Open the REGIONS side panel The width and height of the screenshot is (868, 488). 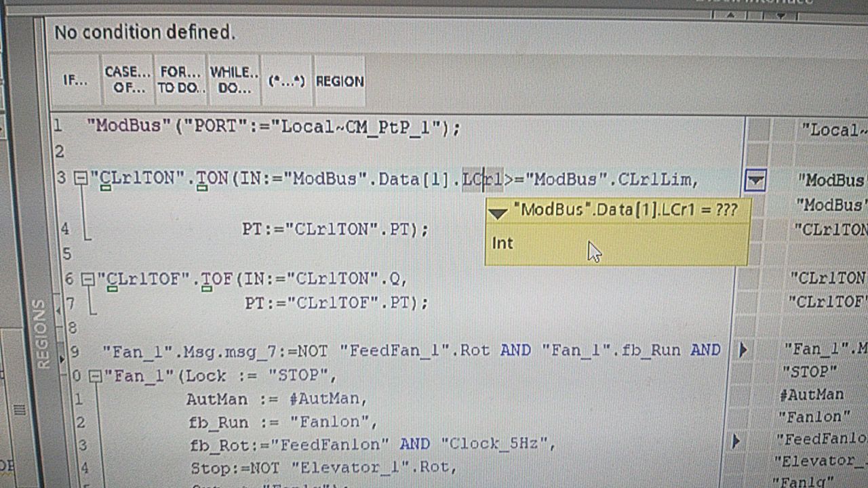pos(43,335)
